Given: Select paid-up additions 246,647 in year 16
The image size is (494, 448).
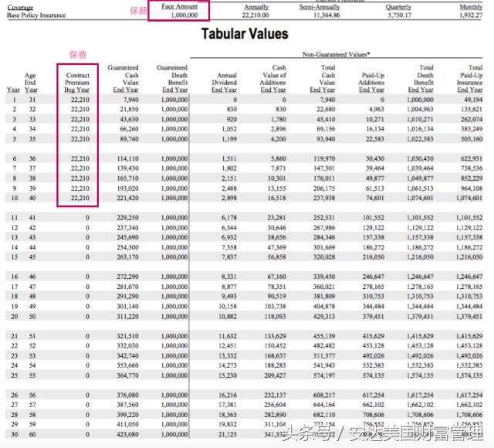Looking at the screenshot, I should pos(374,277).
